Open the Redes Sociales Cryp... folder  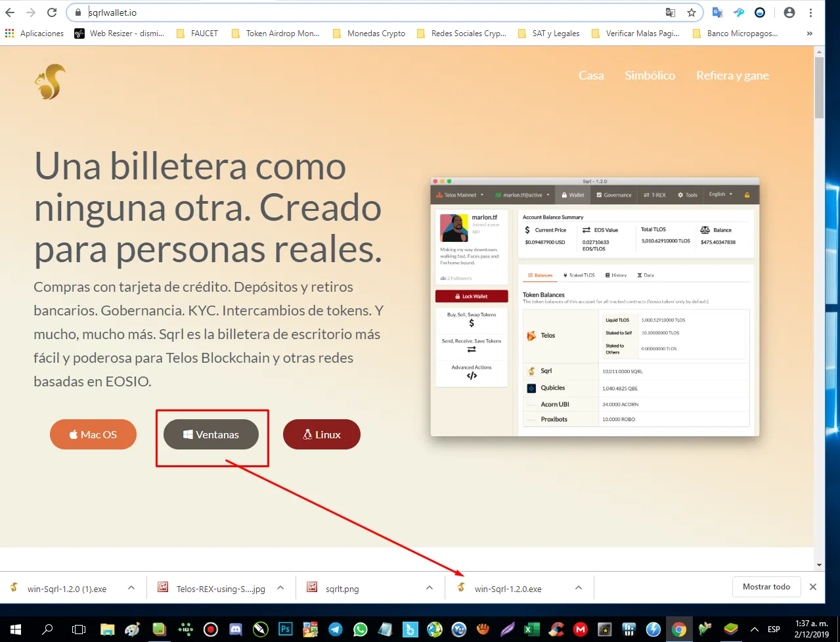click(x=462, y=34)
